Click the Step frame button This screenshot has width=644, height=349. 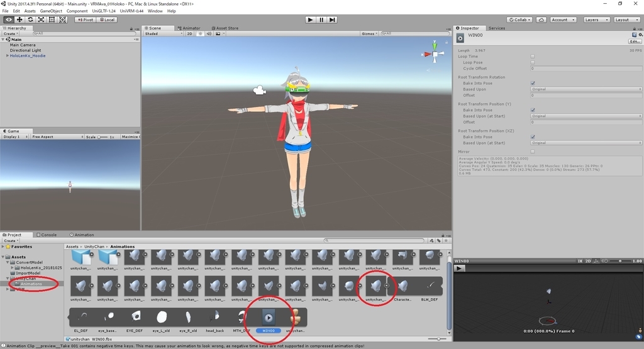(x=332, y=19)
